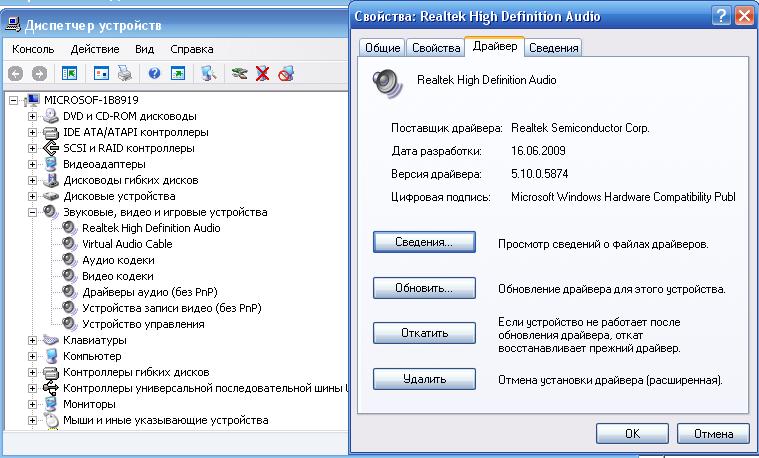Click the Сведения... driver details button

tap(424, 242)
